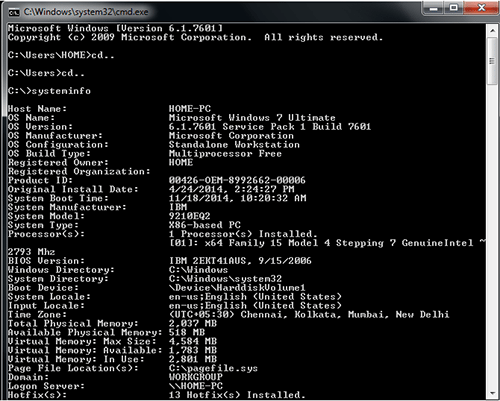Click the window title text C:\Windows\system32\cmd.exe
This screenshot has height=401, width=500.
(86, 12)
